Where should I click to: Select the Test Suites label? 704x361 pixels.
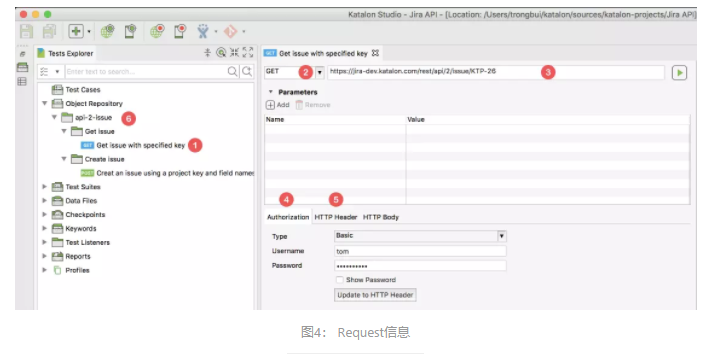(83, 186)
